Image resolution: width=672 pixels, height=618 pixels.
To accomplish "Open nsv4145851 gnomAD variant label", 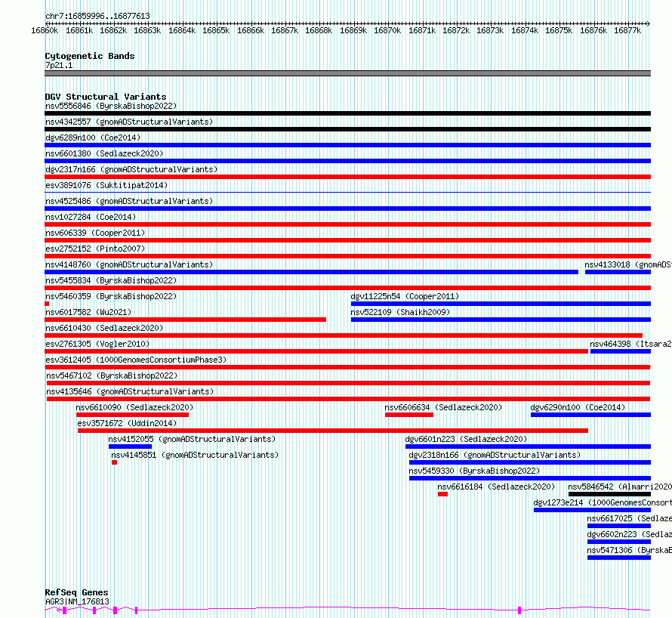I will point(195,455).
